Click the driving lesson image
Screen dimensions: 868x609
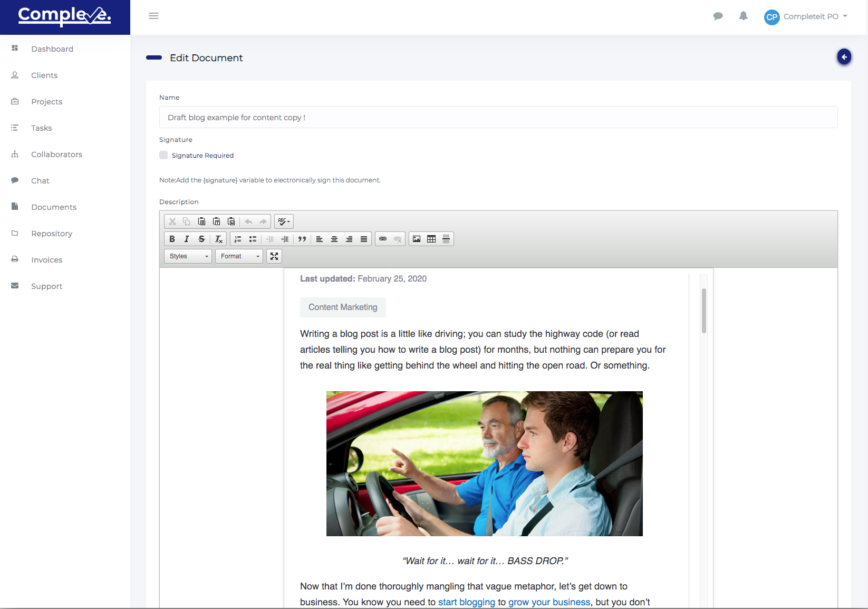tap(485, 463)
